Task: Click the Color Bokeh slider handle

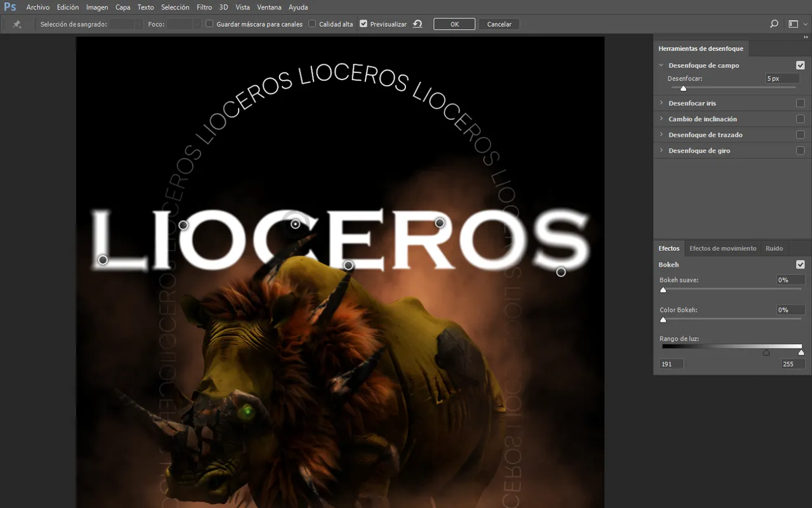Action: (x=664, y=320)
